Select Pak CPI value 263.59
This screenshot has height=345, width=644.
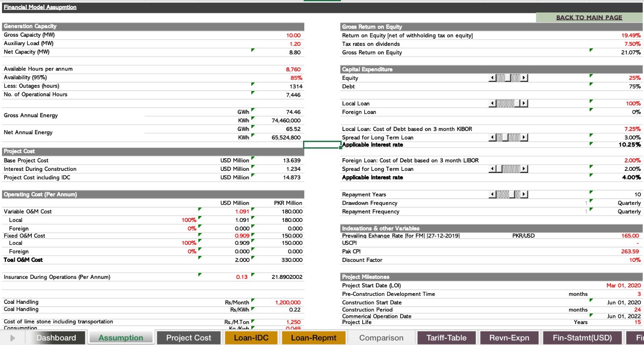pyautogui.click(x=630, y=251)
